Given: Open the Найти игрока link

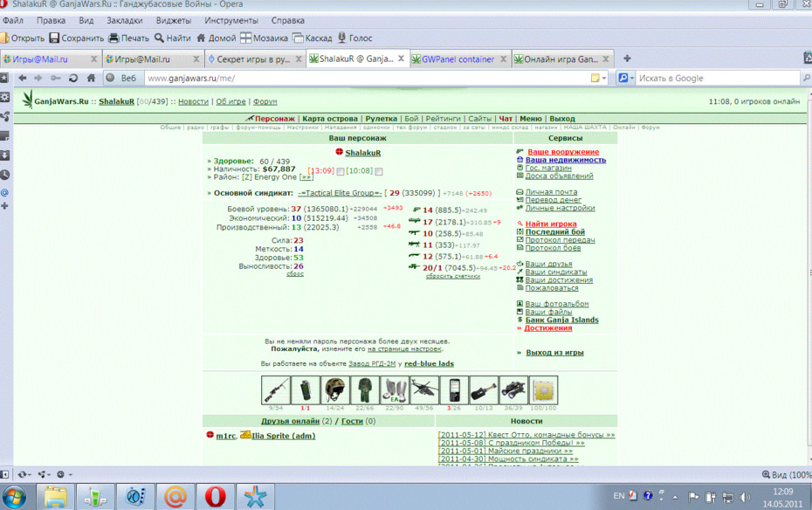Looking at the screenshot, I should (x=551, y=224).
